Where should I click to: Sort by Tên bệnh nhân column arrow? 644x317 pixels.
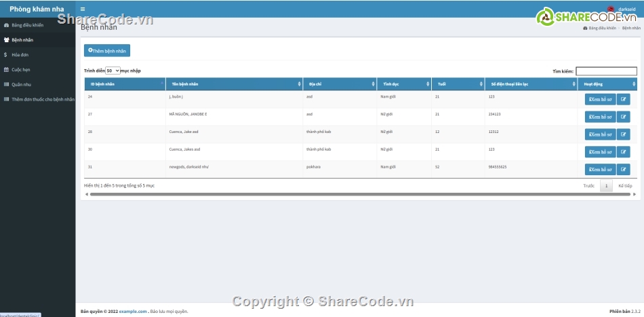[x=300, y=84]
